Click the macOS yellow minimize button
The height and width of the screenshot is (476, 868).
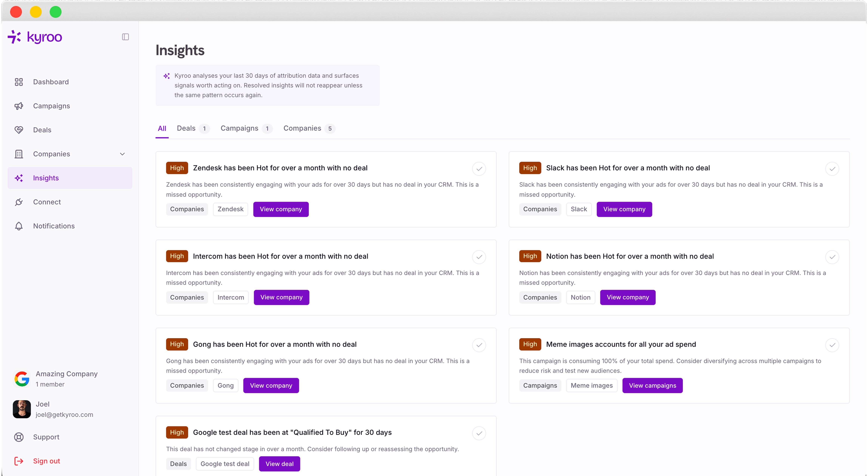pos(36,12)
